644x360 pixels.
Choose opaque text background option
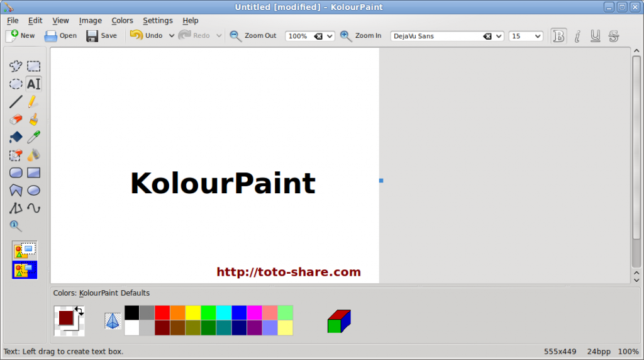pos(25,250)
